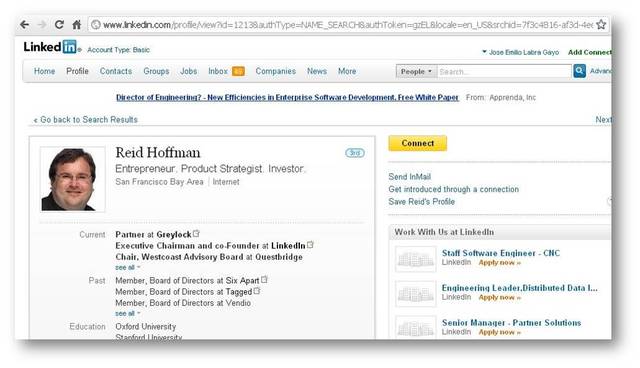Click 'Get introduced through a connection'
The height and width of the screenshot is (368, 640).
pyautogui.click(x=453, y=189)
